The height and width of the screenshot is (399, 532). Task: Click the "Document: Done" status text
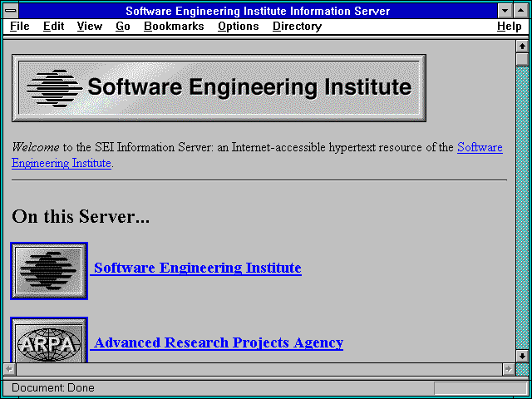[x=53, y=388]
